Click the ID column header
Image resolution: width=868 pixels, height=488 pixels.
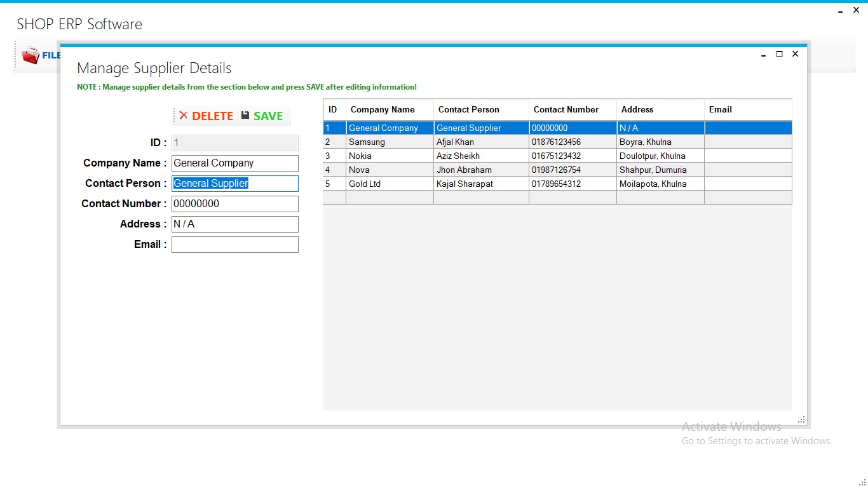pos(333,109)
